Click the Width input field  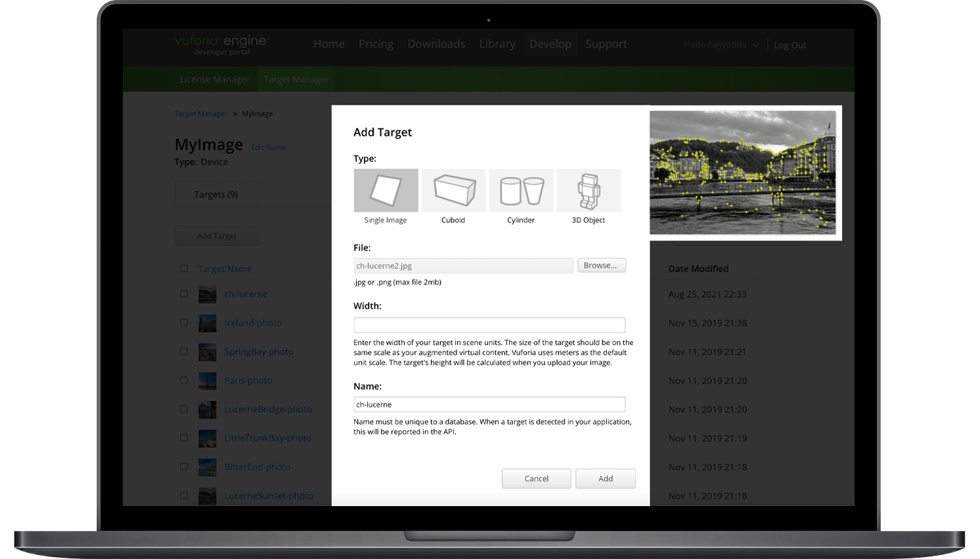[489, 325]
